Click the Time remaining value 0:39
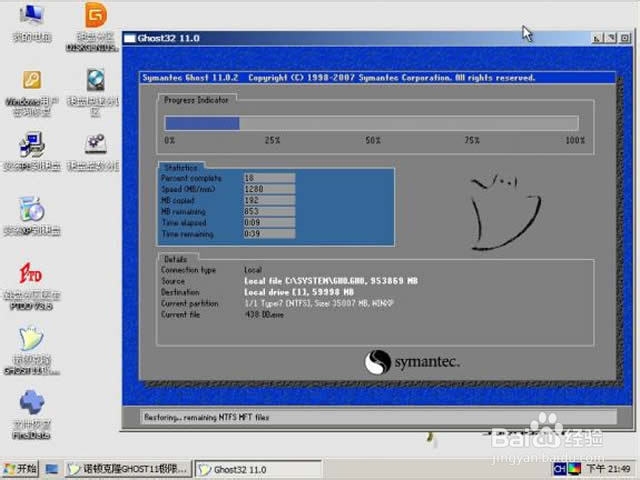 (x=269, y=234)
